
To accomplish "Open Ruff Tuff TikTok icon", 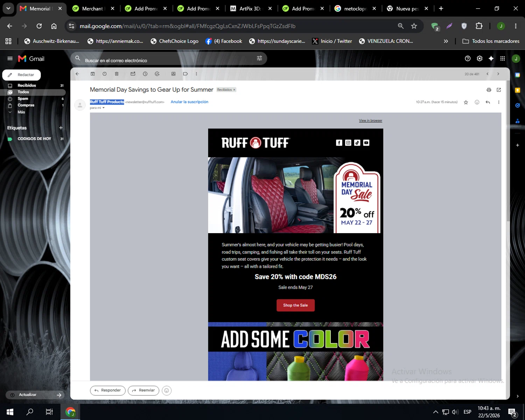I will point(357,143).
